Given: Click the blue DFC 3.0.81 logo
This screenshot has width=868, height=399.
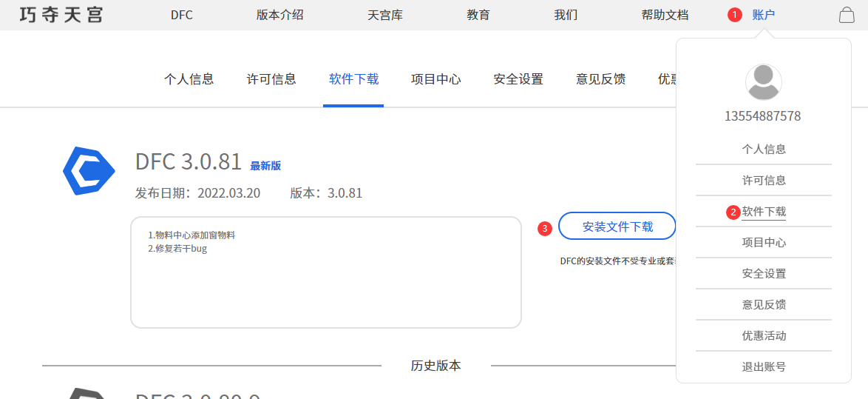Looking at the screenshot, I should 89,171.
